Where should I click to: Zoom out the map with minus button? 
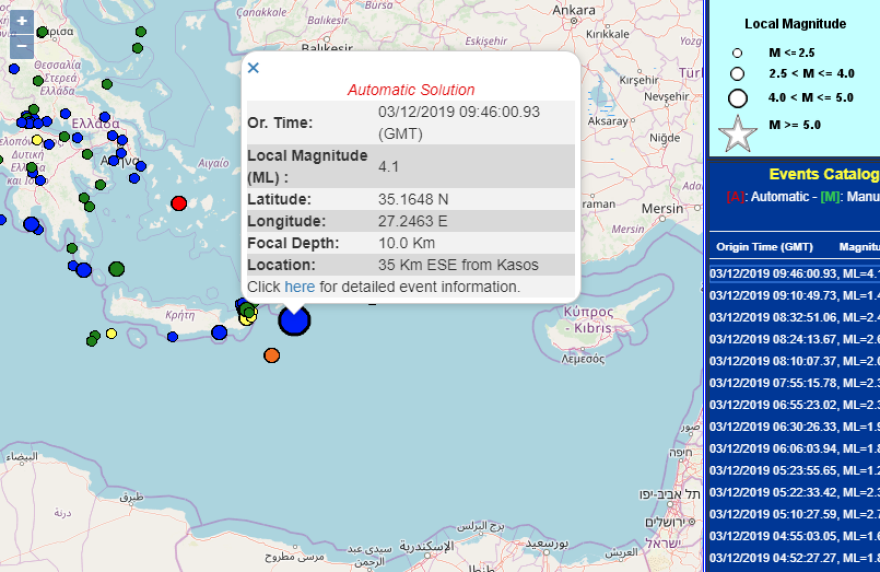click(22, 47)
